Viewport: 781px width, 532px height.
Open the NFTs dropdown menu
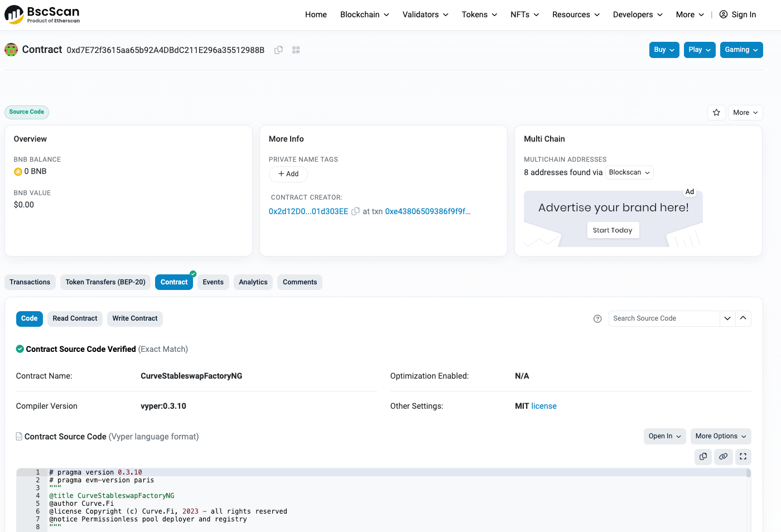coord(525,14)
